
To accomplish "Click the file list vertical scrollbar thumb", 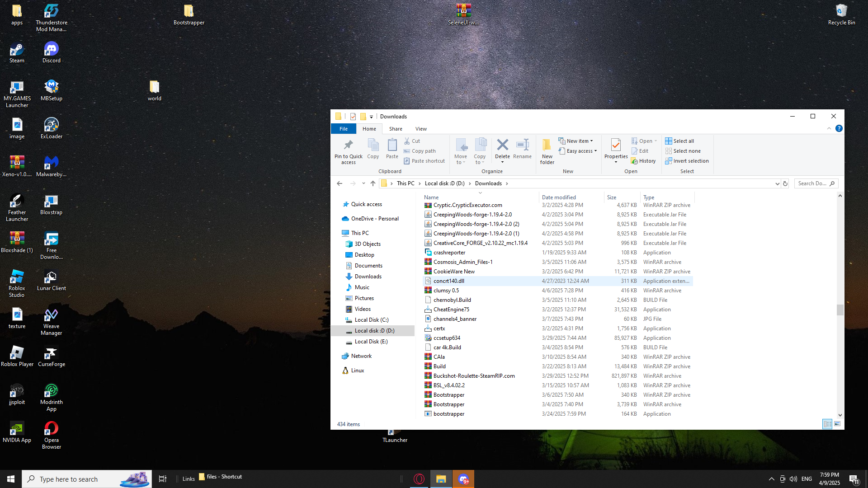I will tap(840, 310).
